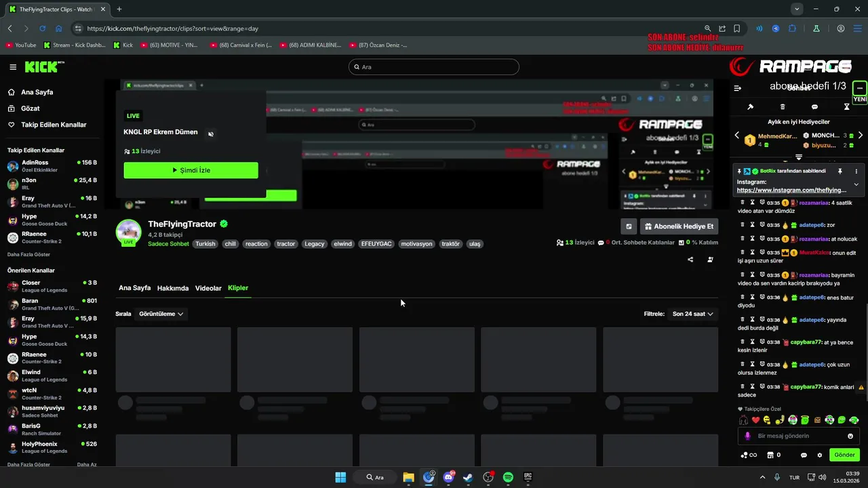Viewport: 868px width, 488px height.
Task: Open File Explorer from the taskbar
Action: click(408, 477)
